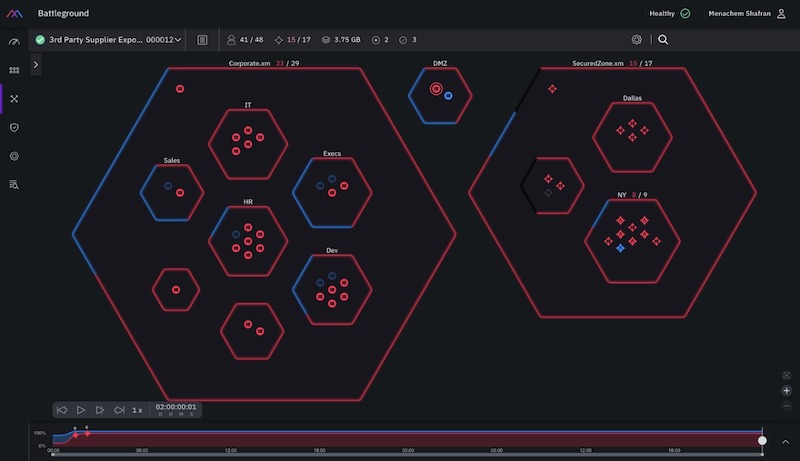Image resolution: width=800 pixels, height=461 pixels.
Task: Open the settings gear in toolbar
Action: point(636,39)
